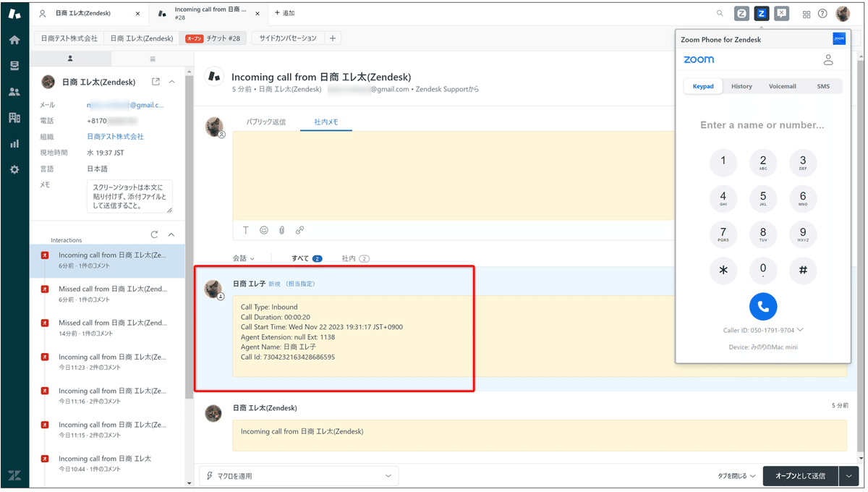Switch to the user person tab in panel

click(70, 58)
